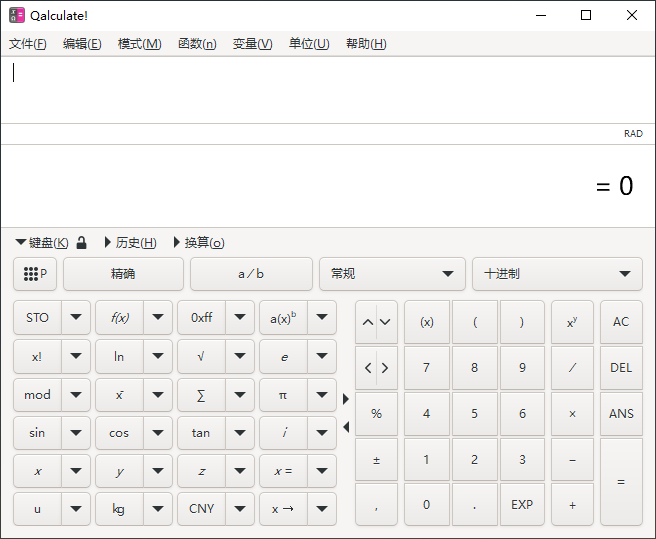656x539 pixels.
Task: Open the 帮助(H) menu
Action: click(366, 44)
